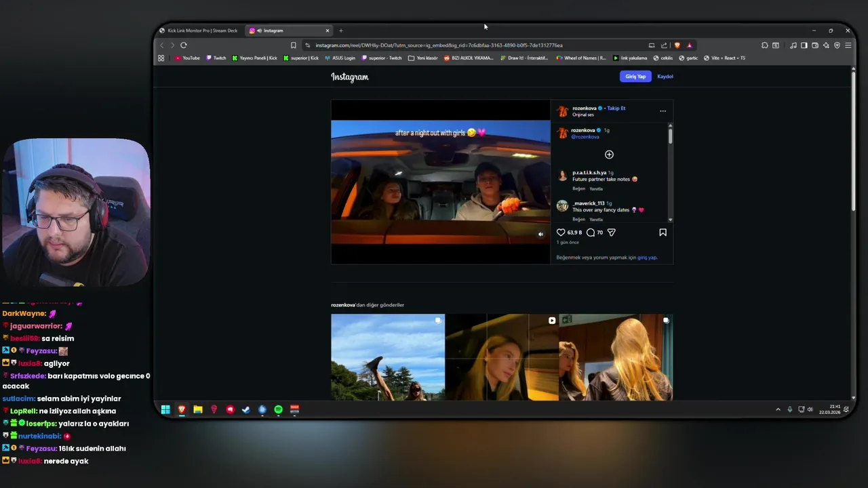Image resolution: width=868 pixels, height=488 pixels.
Task: Open File Explorer from the taskbar
Action: point(198,409)
